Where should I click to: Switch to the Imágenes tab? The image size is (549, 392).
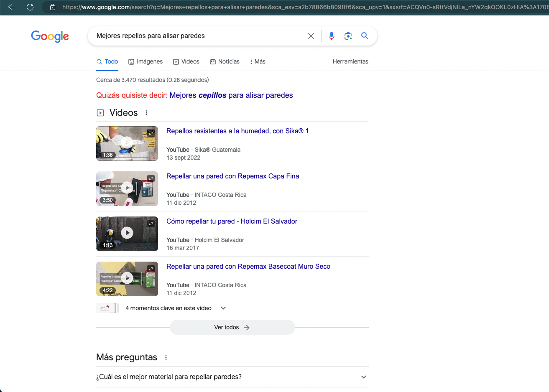tap(146, 61)
